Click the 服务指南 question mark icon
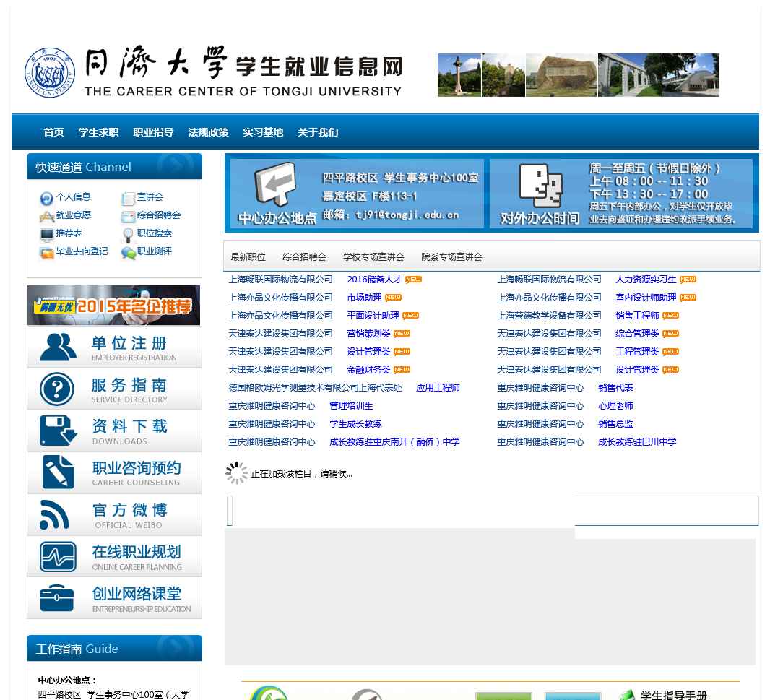 (x=57, y=389)
